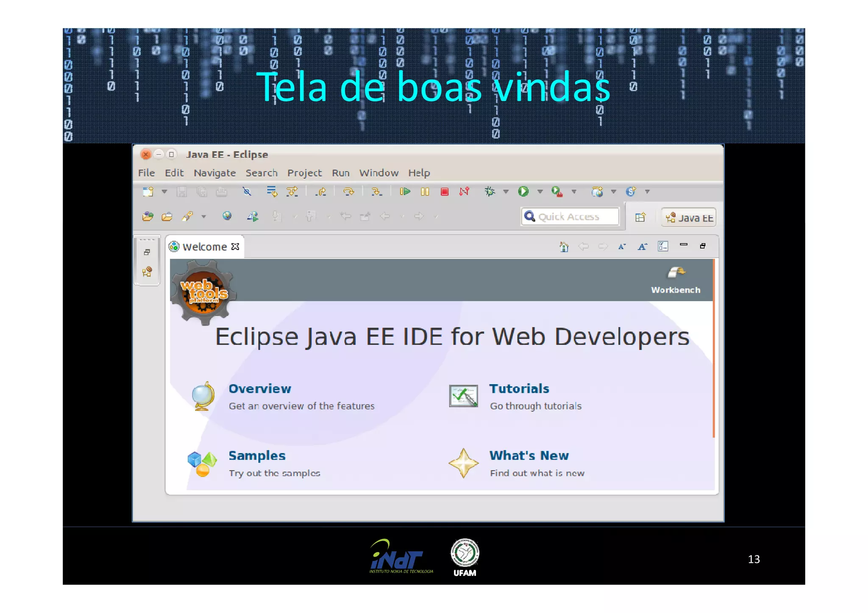The height and width of the screenshot is (613, 868).
Task: Toggle Skip All Breakpoints
Action: (x=247, y=191)
